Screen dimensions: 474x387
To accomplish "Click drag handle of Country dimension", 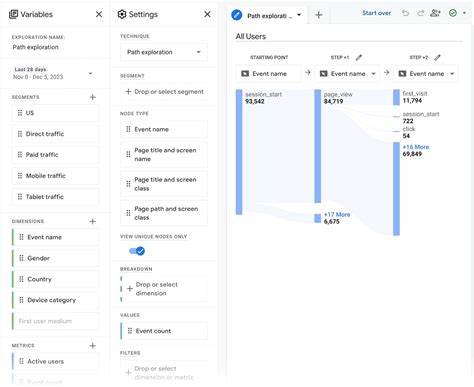I will (21, 279).
